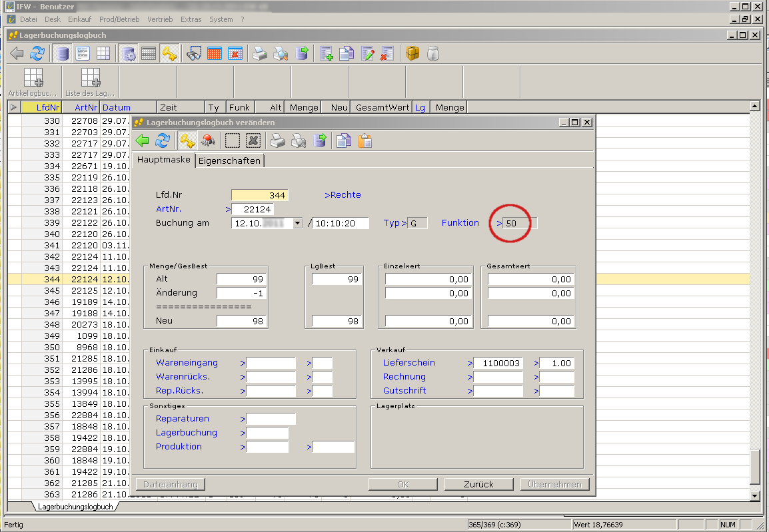The width and height of the screenshot is (769, 532).
Task: Switch to the Eigenschaften tab
Action: coord(229,160)
